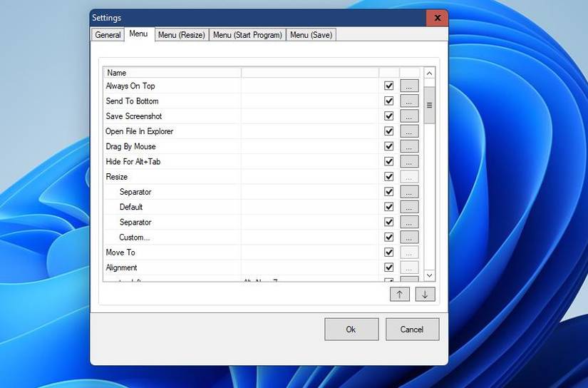Disable the Custom... row checkbox
This screenshot has width=588, height=388.
(389, 238)
